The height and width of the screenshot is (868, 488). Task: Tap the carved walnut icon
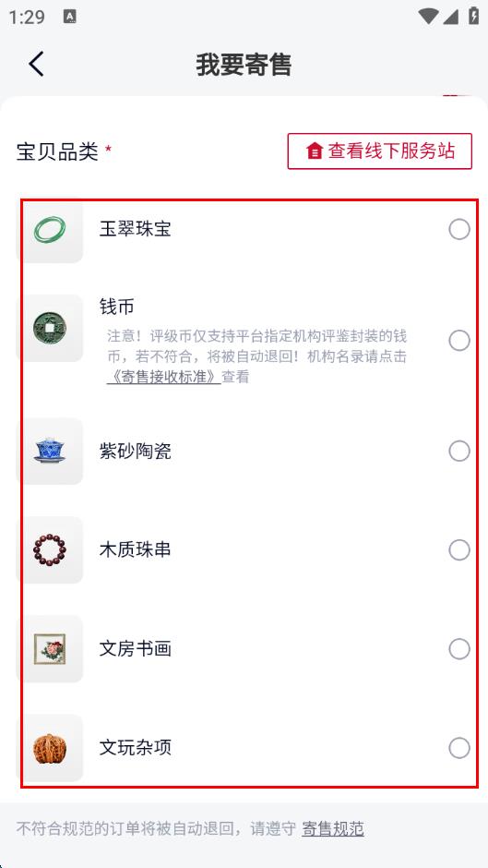coord(50,748)
